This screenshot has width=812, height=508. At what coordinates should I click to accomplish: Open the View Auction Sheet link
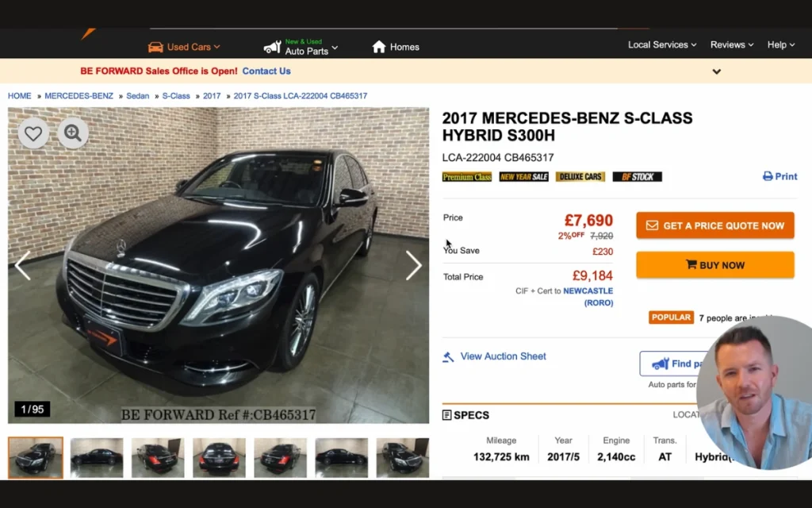pos(503,356)
